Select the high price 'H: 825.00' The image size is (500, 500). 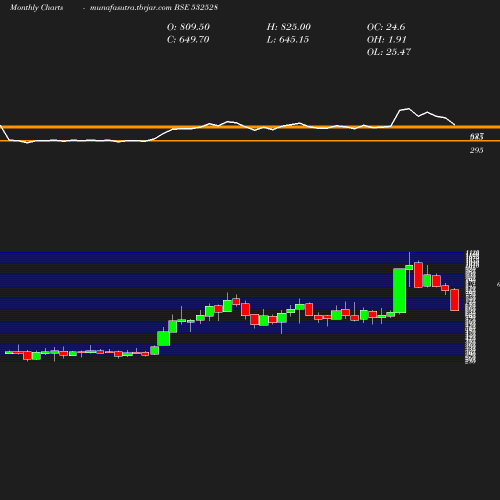pyautogui.click(x=288, y=27)
